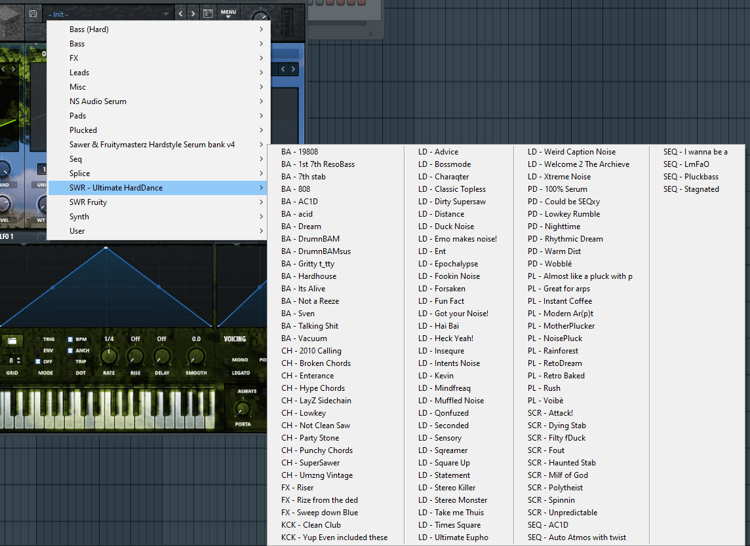Enable the DOT checkbox
Viewport: 750px width, 546px height.
[x=70, y=372]
